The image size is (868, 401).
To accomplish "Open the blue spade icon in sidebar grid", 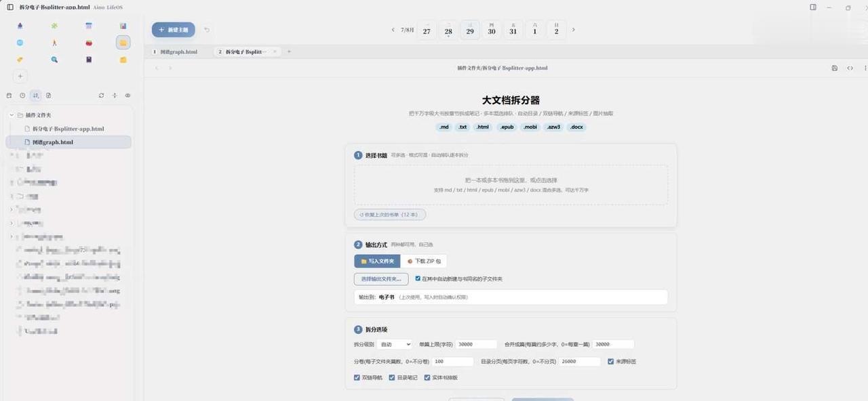I will (20, 26).
